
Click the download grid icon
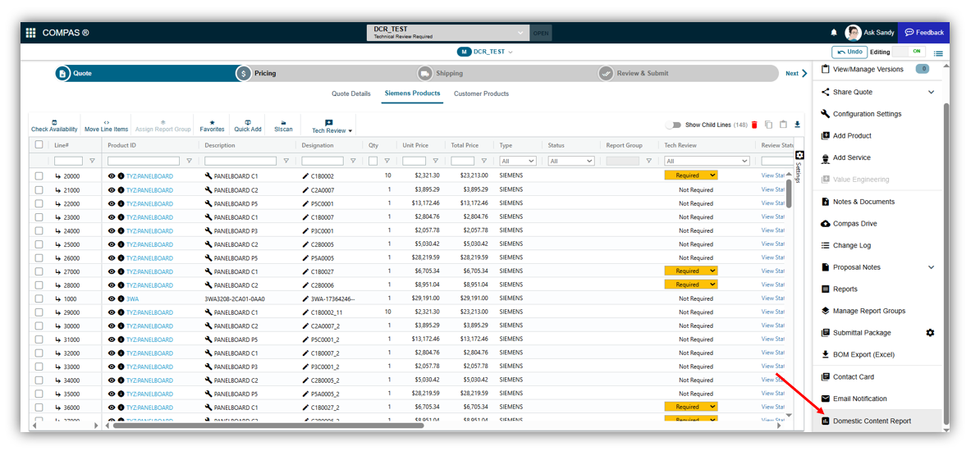pos(797,125)
